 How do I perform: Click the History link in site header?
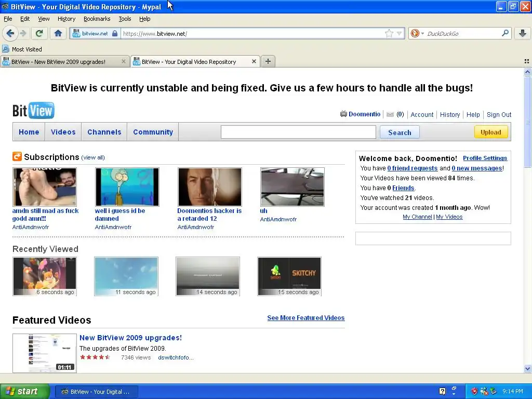449,115
